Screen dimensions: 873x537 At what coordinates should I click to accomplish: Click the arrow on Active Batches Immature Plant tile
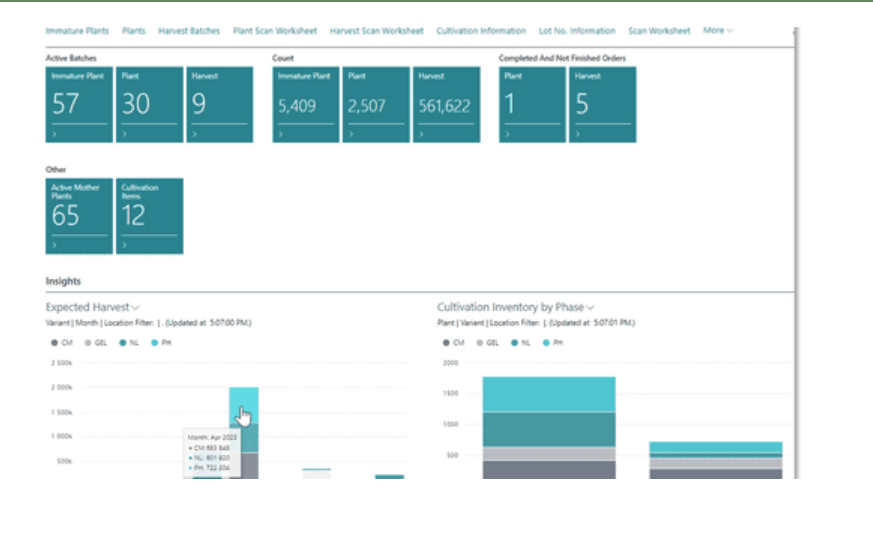53,133
